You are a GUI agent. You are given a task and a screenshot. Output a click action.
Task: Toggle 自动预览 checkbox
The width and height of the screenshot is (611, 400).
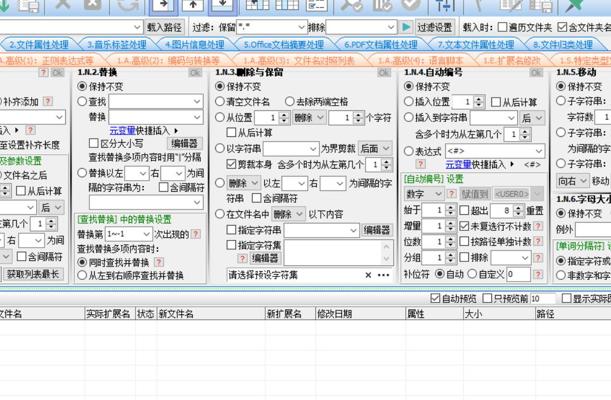tap(435, 298)
